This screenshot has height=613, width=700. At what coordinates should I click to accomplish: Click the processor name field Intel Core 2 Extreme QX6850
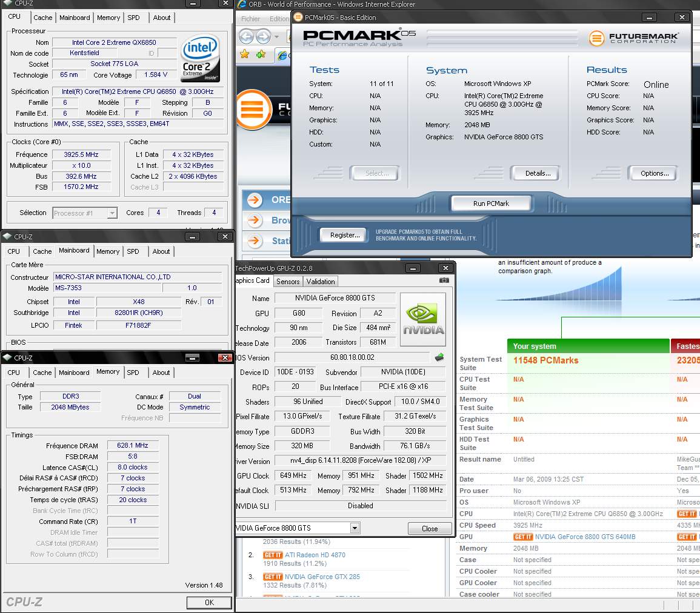114,42
